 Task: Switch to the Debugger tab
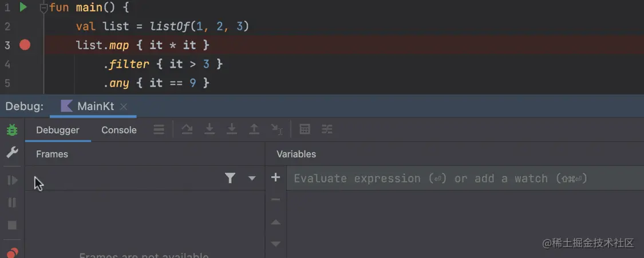tap(57, 130)
